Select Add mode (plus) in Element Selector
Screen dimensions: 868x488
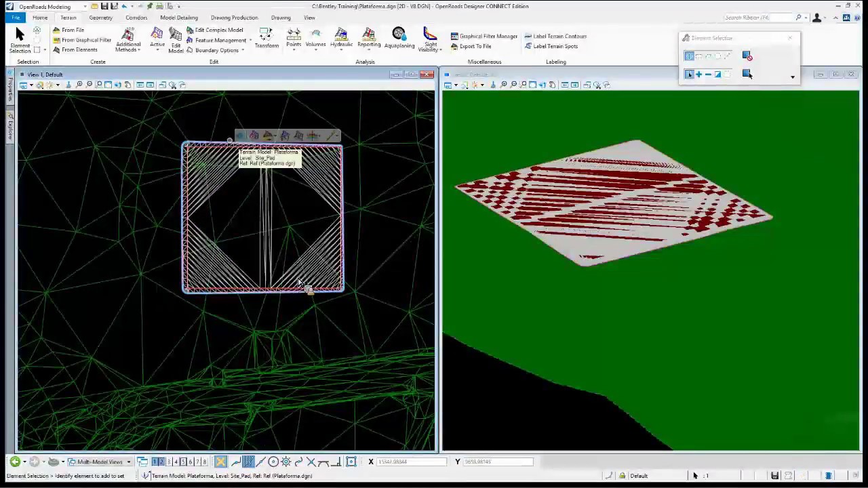point(698,75)
